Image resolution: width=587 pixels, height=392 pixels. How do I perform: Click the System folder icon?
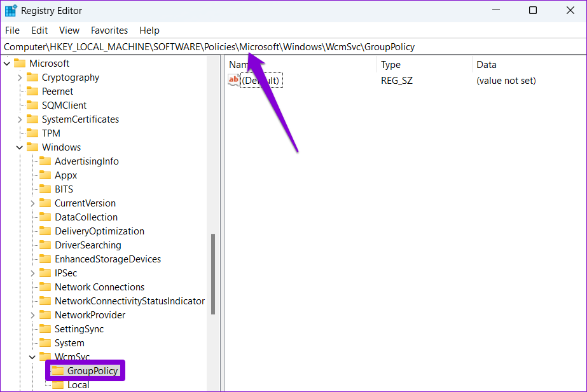[x=45, y=342]
